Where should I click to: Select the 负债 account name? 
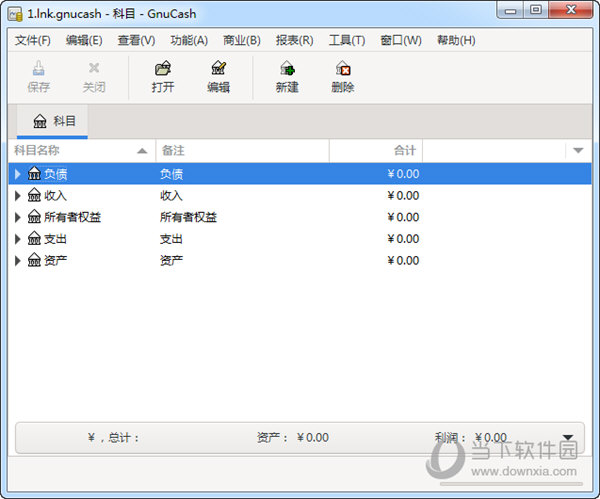(x=55, y=174)
